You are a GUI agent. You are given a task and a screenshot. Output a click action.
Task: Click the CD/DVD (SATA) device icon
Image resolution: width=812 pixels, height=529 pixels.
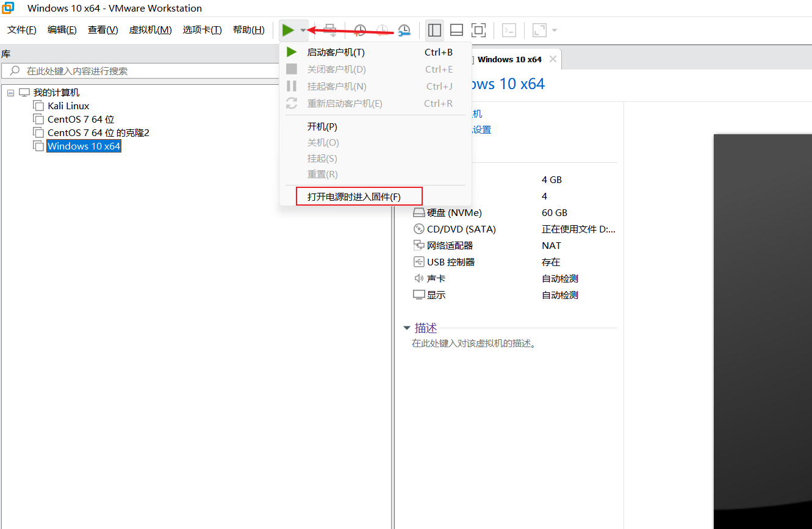[419, 229]
